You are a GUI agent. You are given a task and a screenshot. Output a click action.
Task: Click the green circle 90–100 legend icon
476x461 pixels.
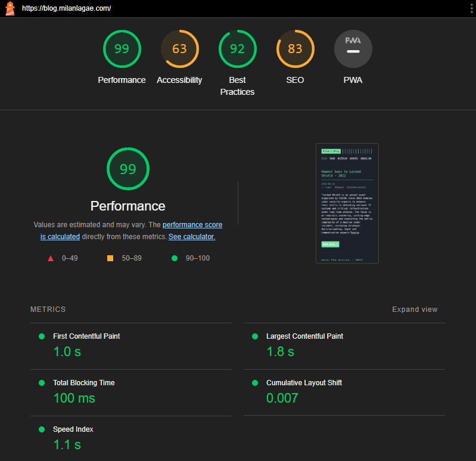pyautogui.click(x=175, y=258)
